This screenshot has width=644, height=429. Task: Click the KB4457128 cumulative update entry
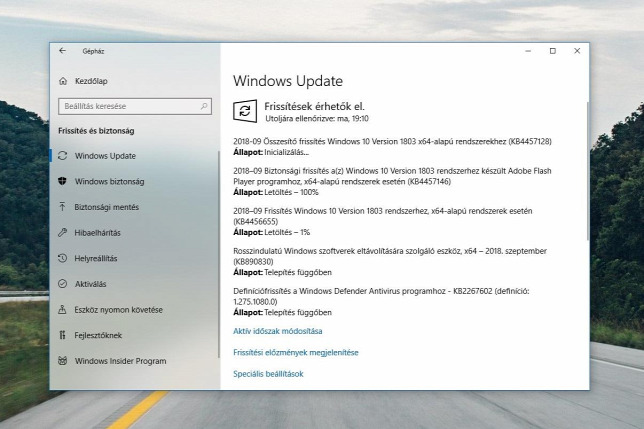[392, 142]
